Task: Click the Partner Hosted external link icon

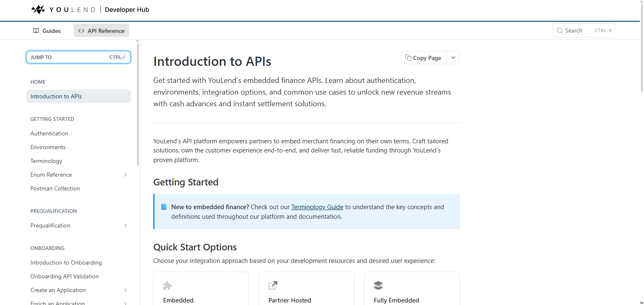Action: pos(273,285)
